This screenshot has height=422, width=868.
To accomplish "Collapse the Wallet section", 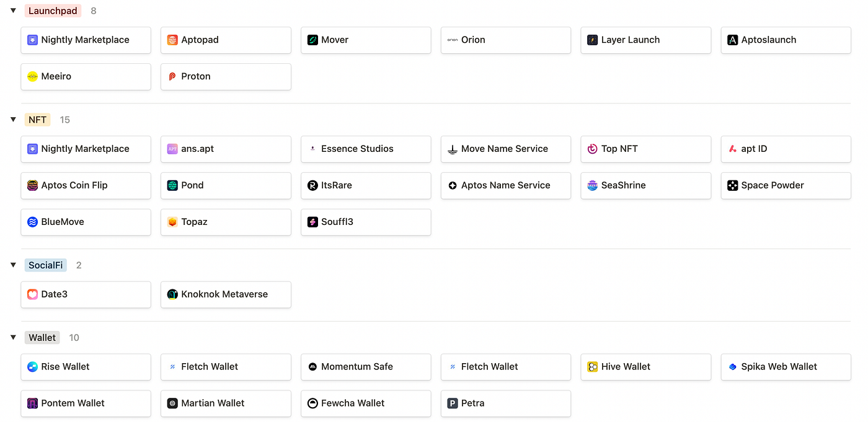I will [x=13, y=337].
